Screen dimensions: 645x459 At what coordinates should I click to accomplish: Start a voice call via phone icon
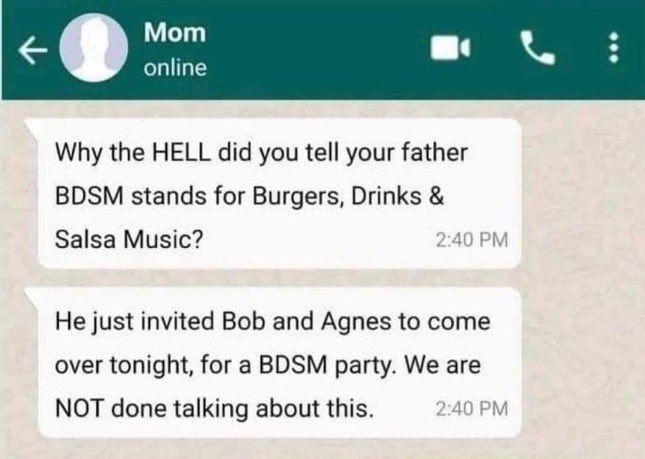coord(538,48)
